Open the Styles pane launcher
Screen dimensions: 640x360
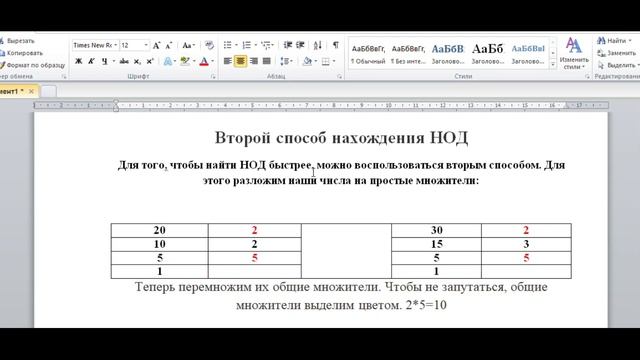[x=587, y=76]
